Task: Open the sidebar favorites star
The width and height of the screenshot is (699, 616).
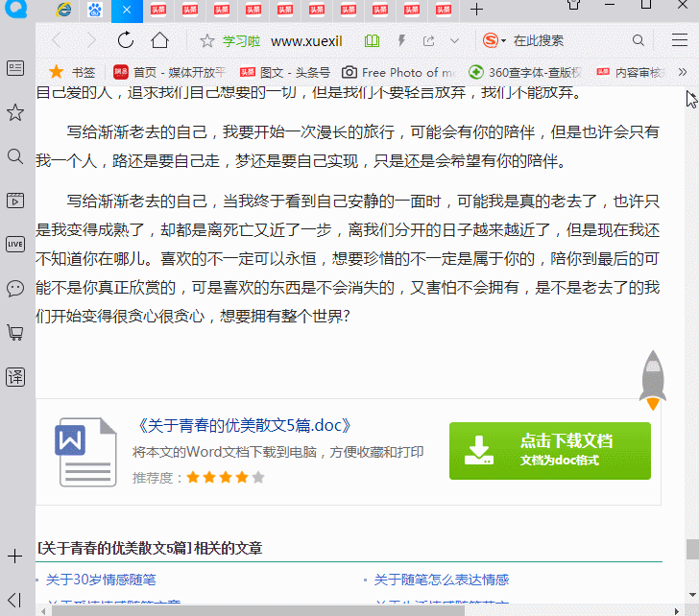Action: coord(15,112)
